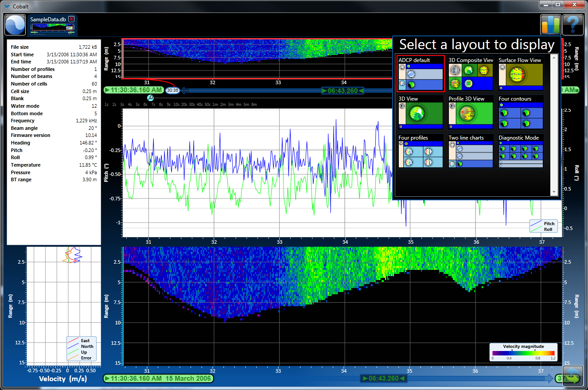
Task: Choose the 3D Composite View layout
Action: pyautogui.click(x=471, y=74)
